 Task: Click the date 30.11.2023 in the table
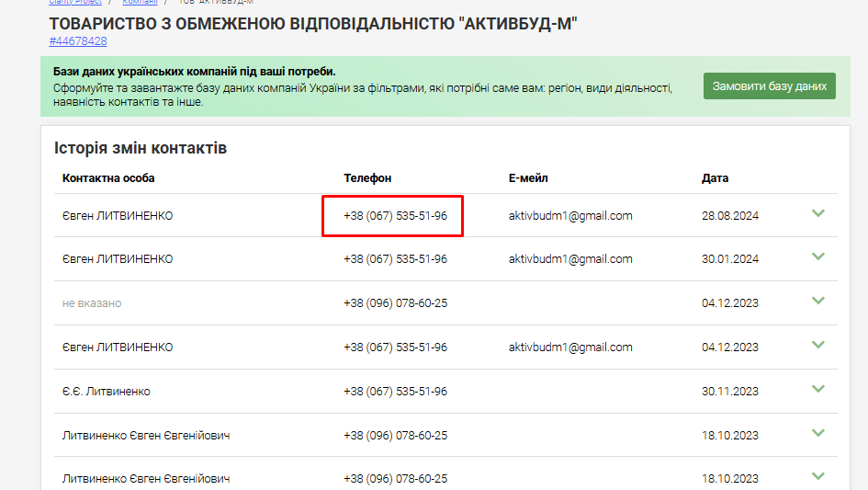point(729,392)
